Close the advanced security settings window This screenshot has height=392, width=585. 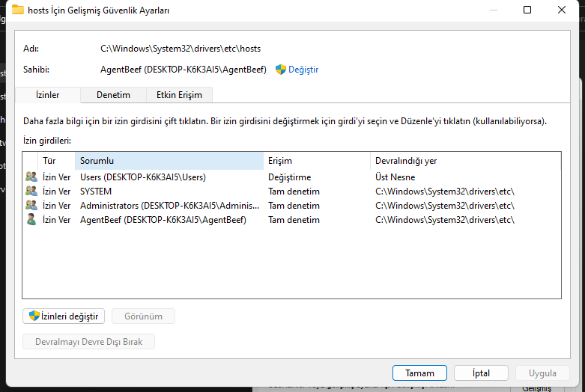[x=562, y=10]
